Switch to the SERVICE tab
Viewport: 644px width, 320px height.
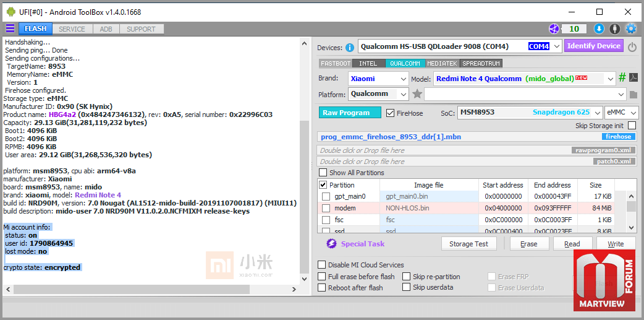(x=72, y=29)
